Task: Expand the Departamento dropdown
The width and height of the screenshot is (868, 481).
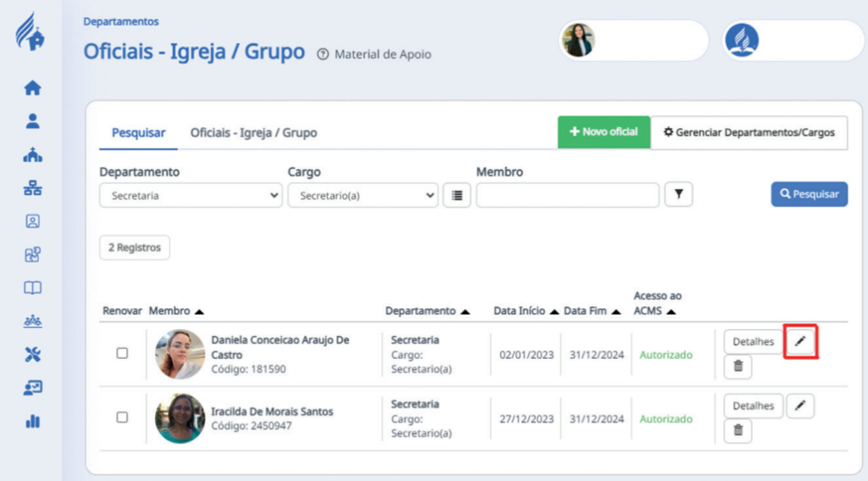Action: point(191,195)
